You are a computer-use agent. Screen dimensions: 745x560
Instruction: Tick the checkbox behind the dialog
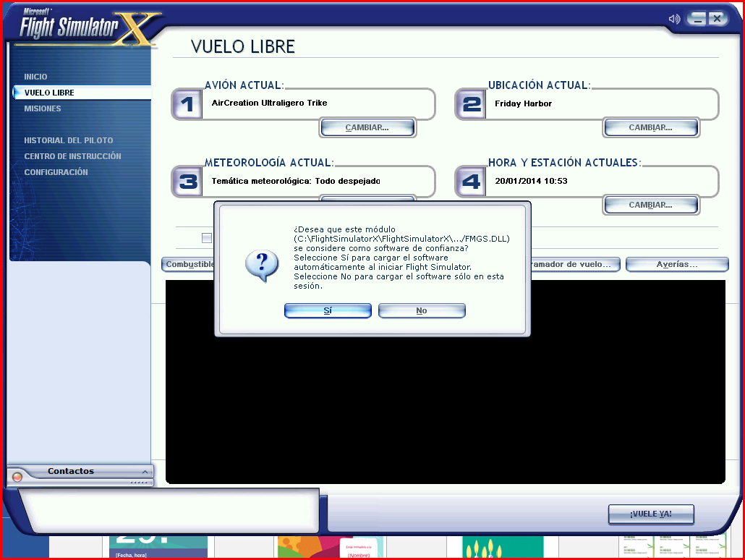point(207,237)
